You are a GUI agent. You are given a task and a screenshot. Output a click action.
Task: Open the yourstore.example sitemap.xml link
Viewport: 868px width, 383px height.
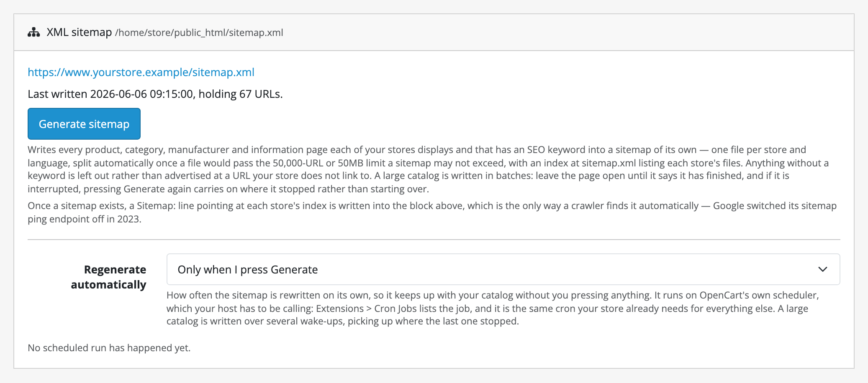click(141, 72)
